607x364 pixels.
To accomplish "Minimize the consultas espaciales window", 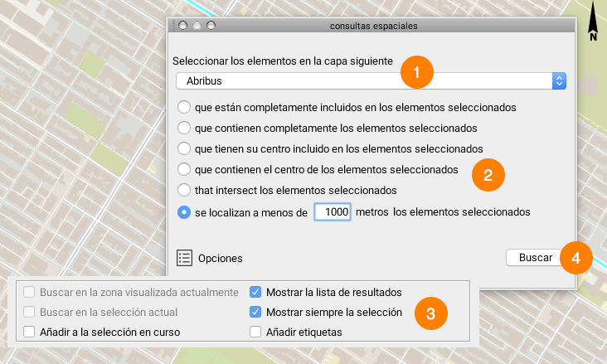I will click(197, 26).
